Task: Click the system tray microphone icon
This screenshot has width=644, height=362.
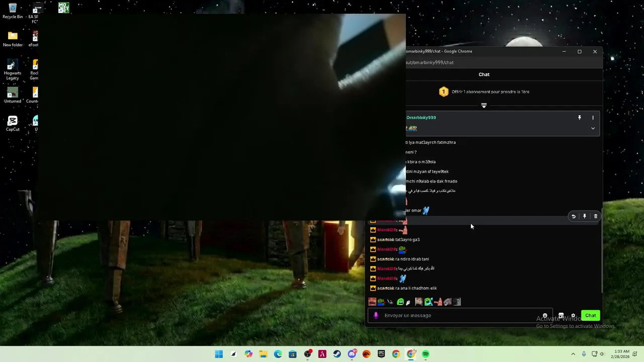Action: 584,354
